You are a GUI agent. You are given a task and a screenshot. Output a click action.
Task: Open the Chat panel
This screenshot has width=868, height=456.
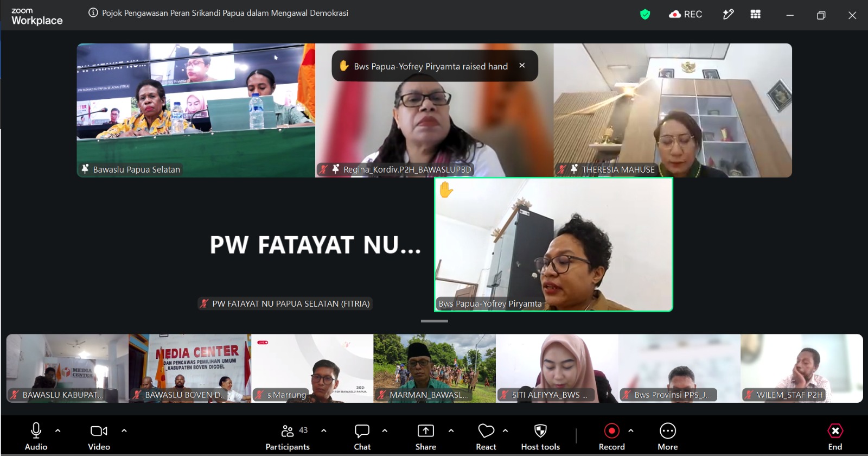point(362,436)
